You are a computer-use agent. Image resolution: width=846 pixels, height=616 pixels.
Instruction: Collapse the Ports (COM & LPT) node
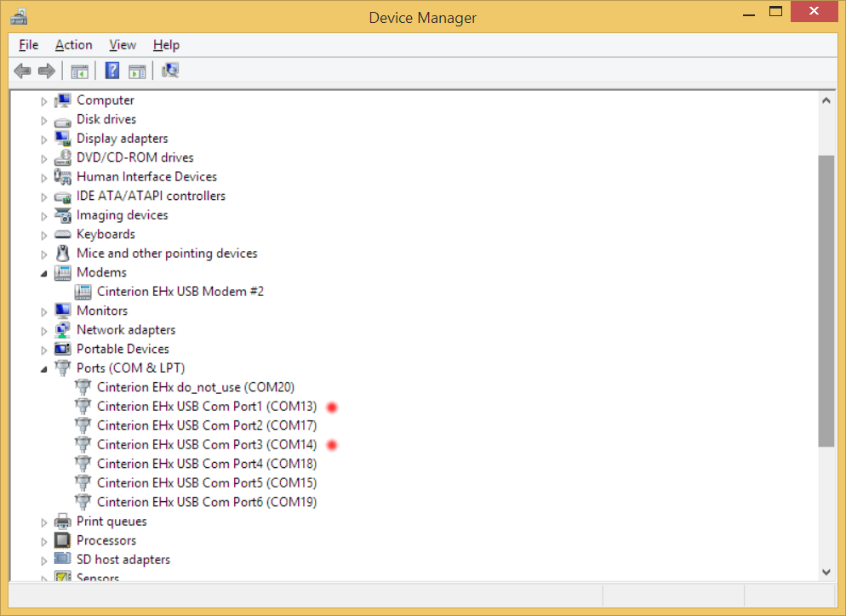point(43,369)
